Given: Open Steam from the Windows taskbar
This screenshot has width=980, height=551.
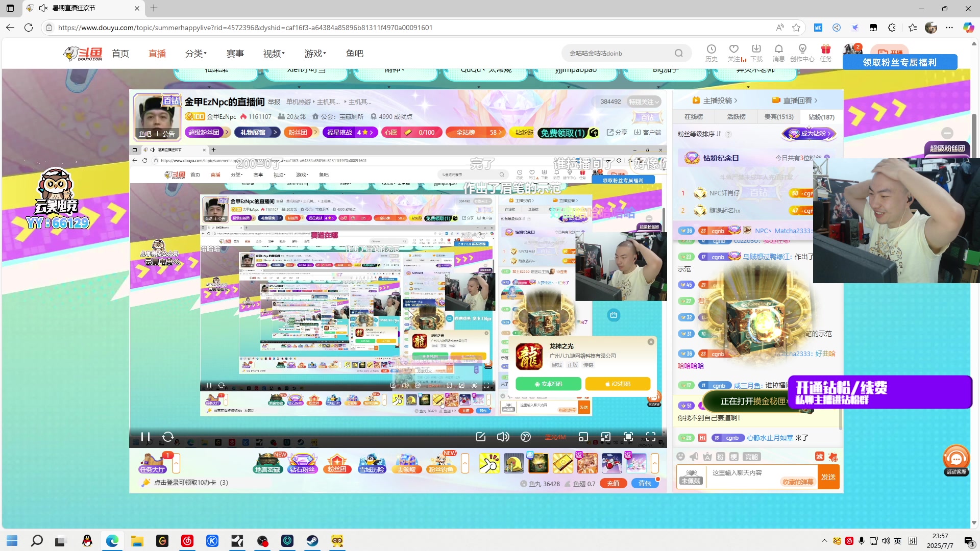Looking at the screenshot, I should click(x=312, y=541).
